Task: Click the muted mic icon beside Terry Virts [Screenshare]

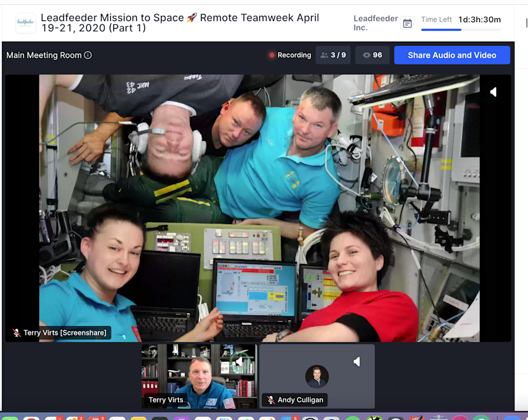Action: click(x=16, y=333)
